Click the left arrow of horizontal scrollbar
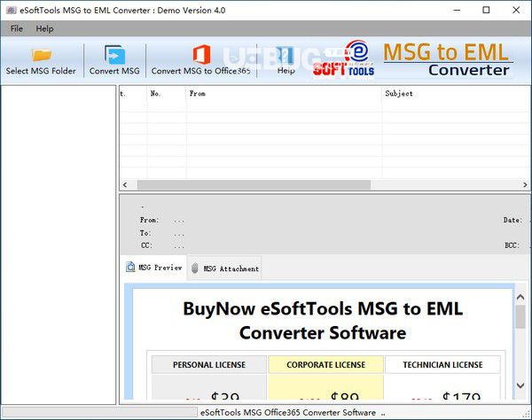This screenshot has width=532, height=420. coord(125,184)
